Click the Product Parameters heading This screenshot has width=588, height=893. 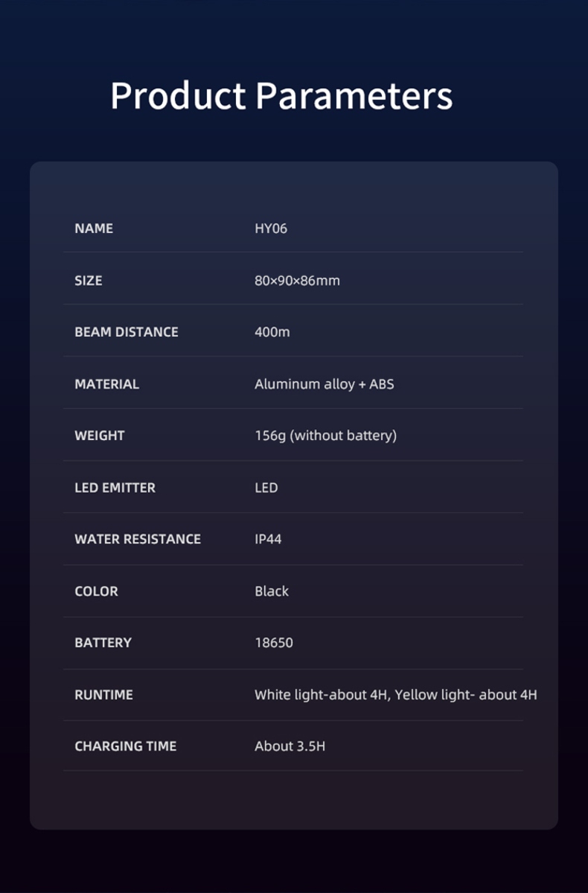pyautogui.click(x=281, y=96)
